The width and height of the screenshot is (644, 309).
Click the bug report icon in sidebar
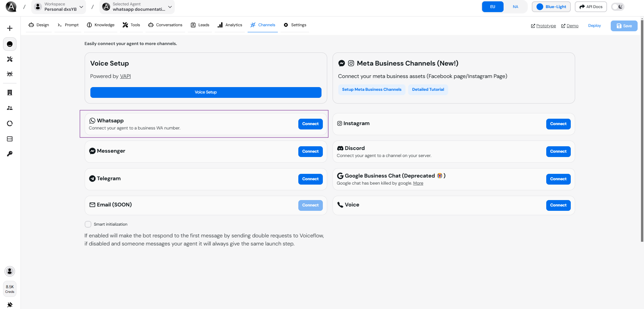coord(9,74)
